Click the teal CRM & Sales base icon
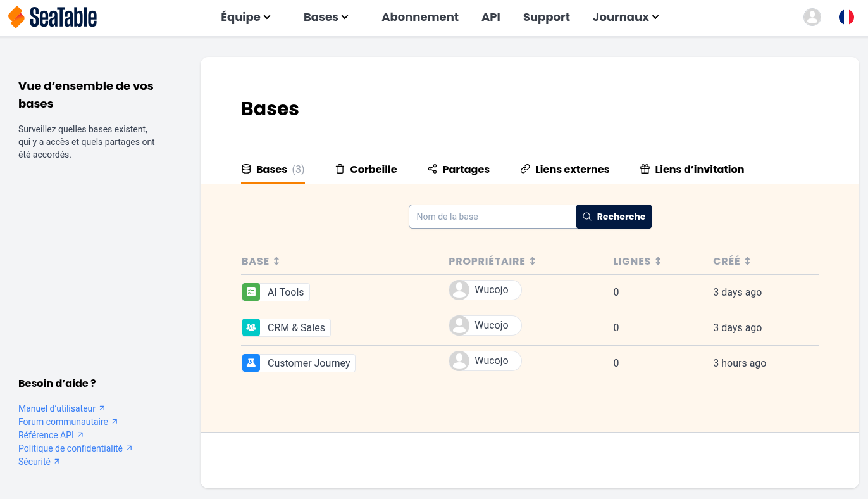This screenshot has height=499, width=868. point(251,327)
